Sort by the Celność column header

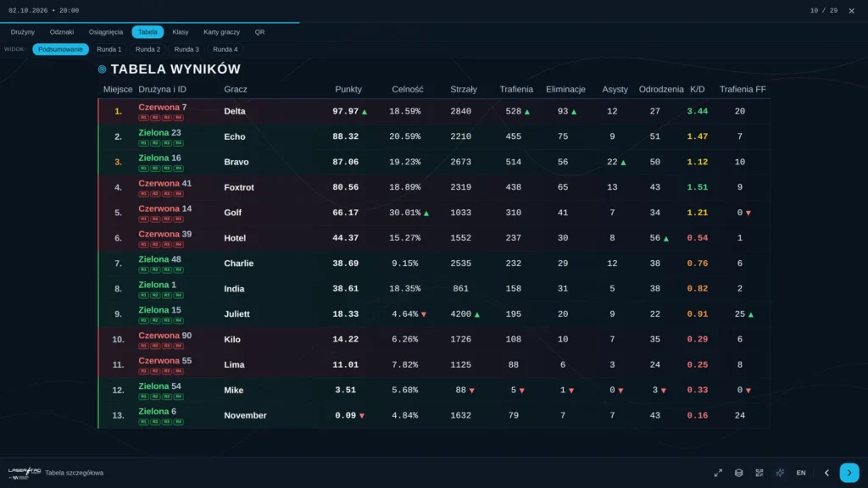[408, 89]
